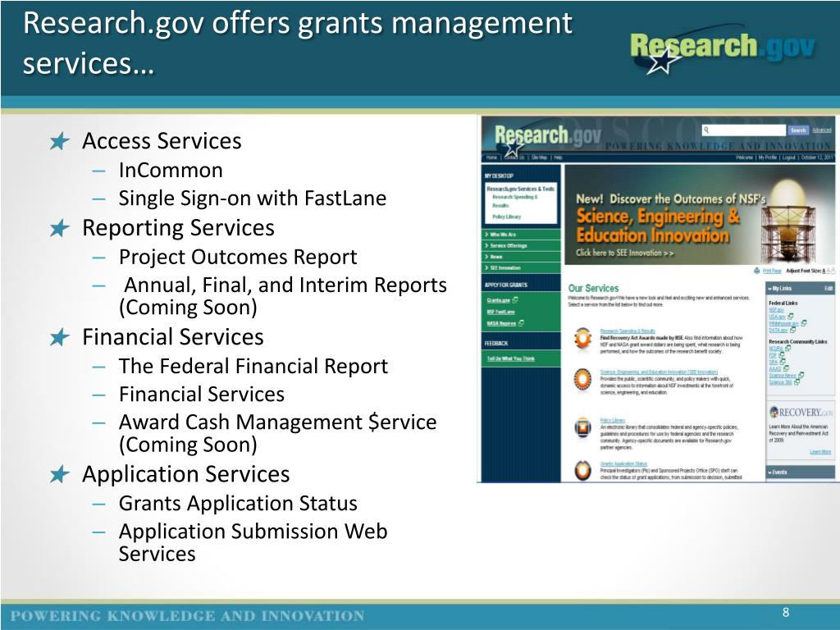
Task: Click the star bullet beside Application Services
Action: pos(59,475)
